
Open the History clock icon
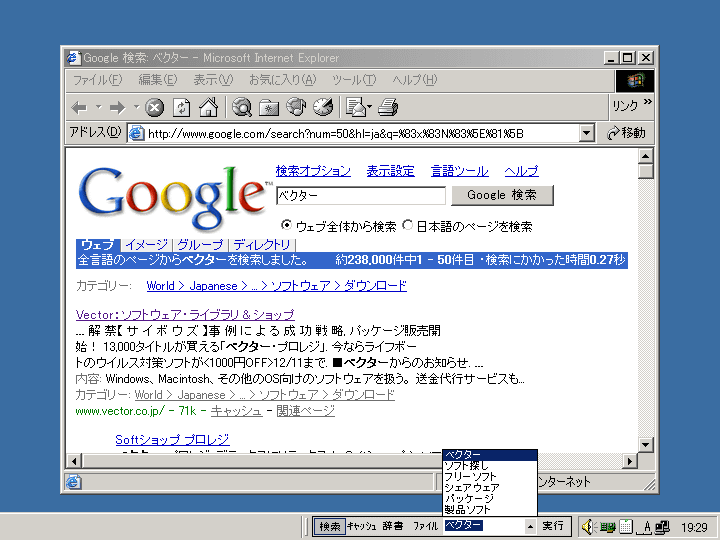pyautogui.click(x=323, y=107)
